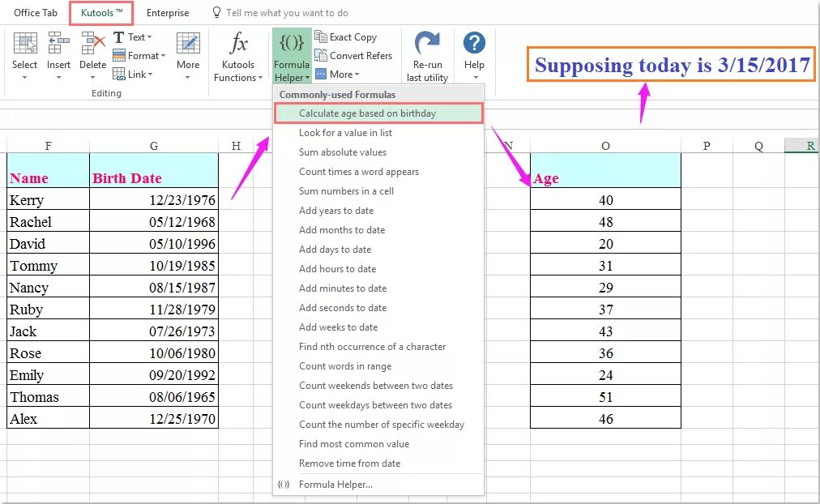Image resolution: width=820 pixels, height=504 pixels.
Task: Select the Age header cell
Action: point(605,170)
